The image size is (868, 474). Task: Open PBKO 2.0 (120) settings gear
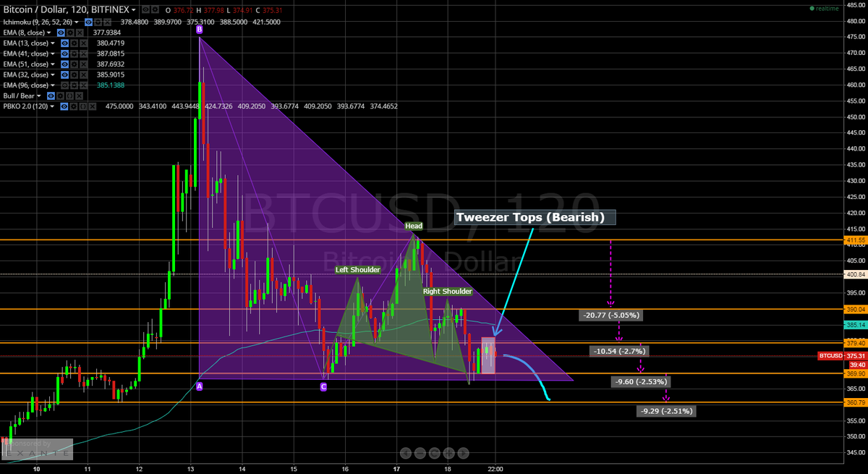click(x=73, y=106)
